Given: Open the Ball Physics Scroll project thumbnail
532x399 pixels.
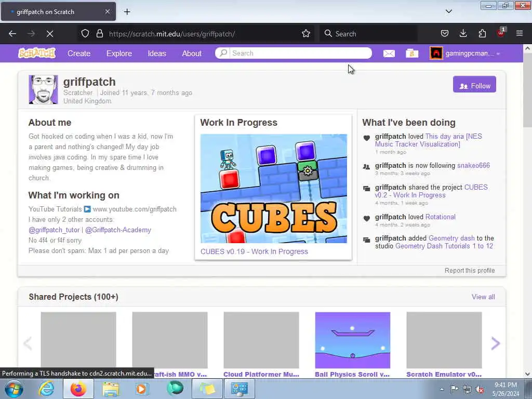Looking at the screenshot, I should (x=353, y=340).
